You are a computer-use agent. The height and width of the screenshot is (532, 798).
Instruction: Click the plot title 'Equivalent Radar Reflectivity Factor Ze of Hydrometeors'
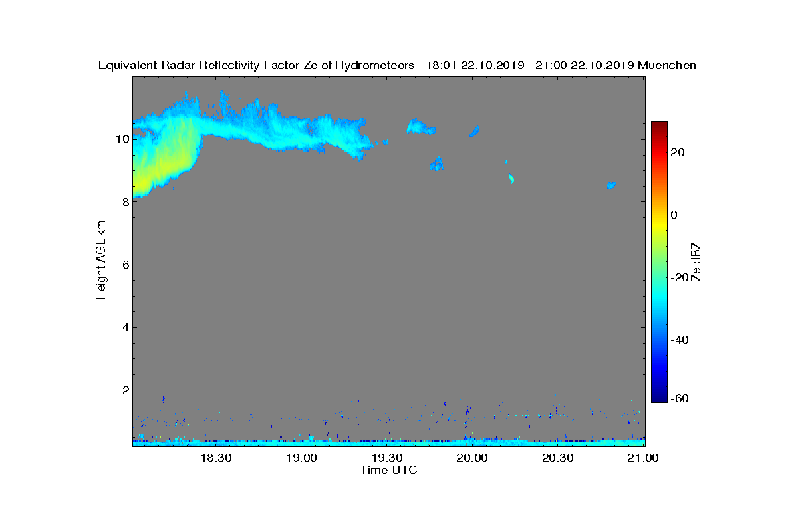[257, 65]
